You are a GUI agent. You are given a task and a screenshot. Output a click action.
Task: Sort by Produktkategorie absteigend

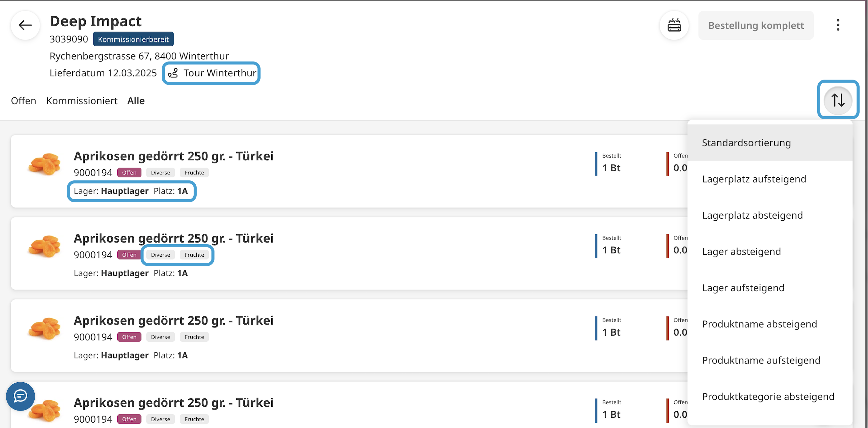(x=768, y=397)
